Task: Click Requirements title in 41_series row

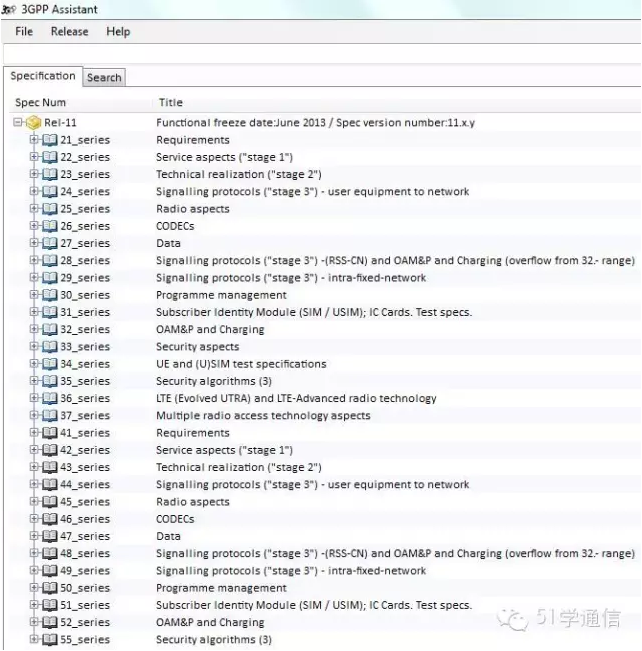Action: (193, 433)
